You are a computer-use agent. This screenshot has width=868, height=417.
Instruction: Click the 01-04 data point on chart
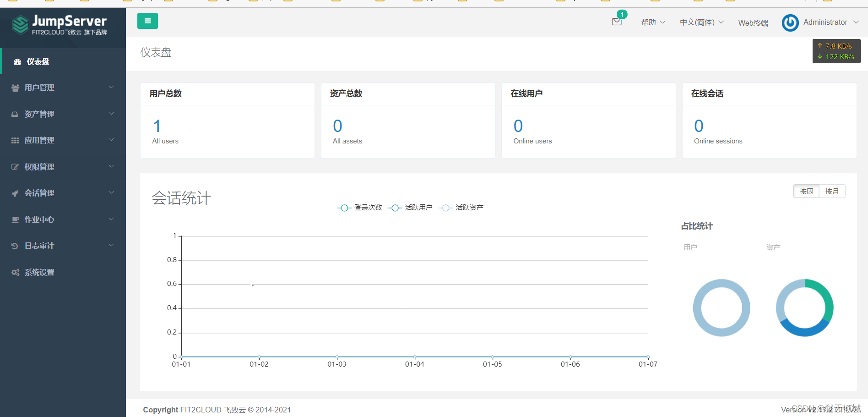pos(415,357)
